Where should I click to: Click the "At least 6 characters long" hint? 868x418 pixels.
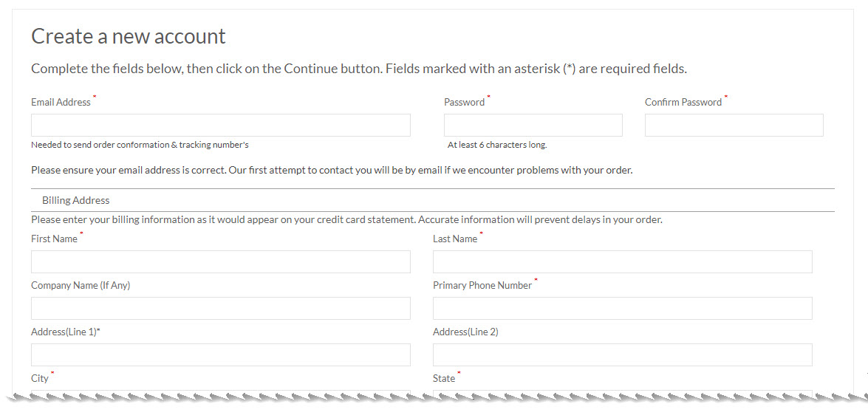(x=497, y=145)
